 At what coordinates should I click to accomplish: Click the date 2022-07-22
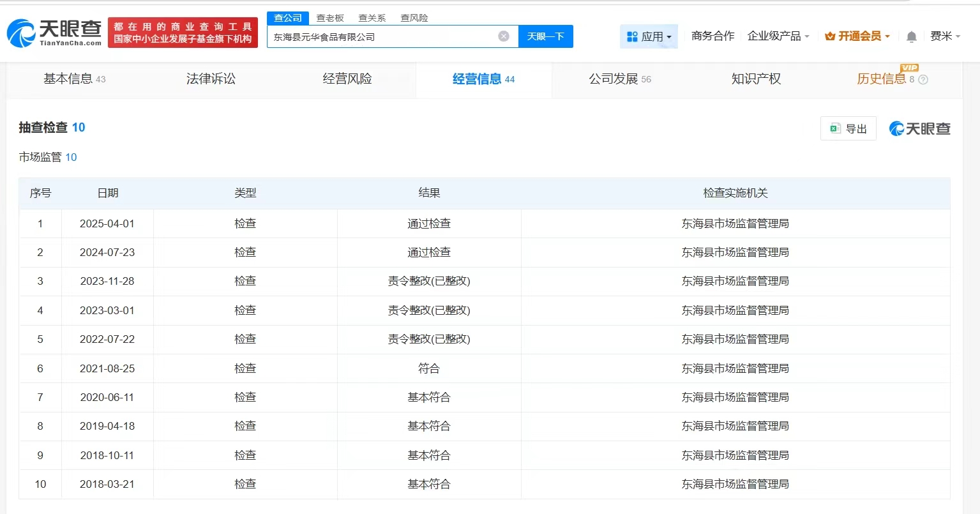[107, 339]
